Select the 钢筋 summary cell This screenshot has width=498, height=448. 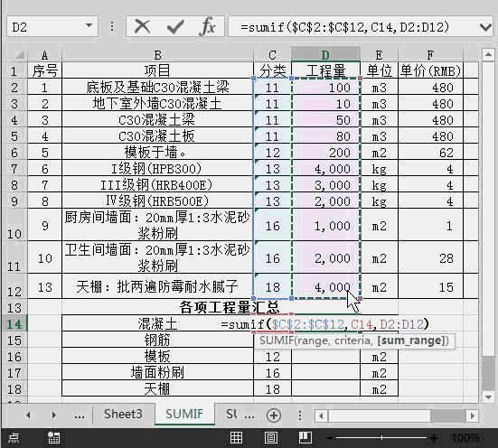157,340
